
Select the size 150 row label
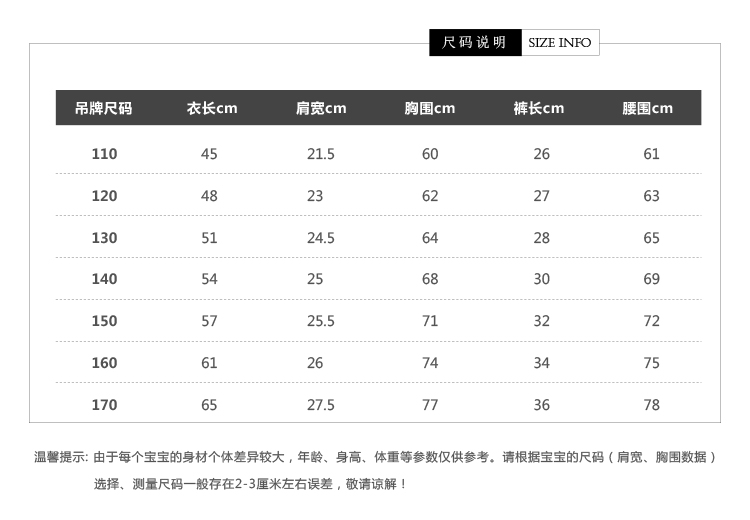click(104, 321)
